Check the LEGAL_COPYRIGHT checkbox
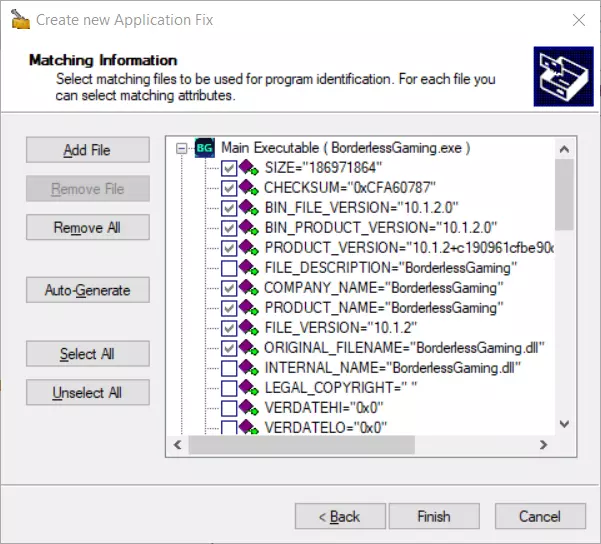This screenshot has height=544, width=601. pyautogui.click(x=229, y=388)
